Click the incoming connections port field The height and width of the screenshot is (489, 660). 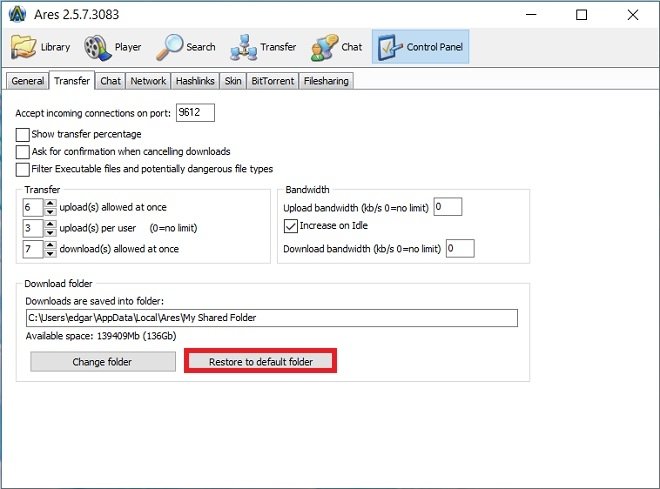pyautogui.click(x=195, y=113)
